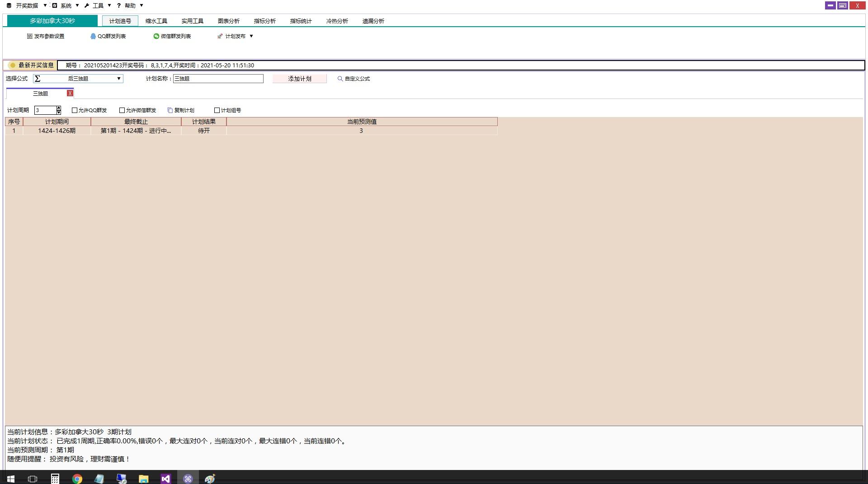The width and height of the screenshot is (868, 484).
Task: Open Google Chrome from the taskbar
Action: coord(77,479)
